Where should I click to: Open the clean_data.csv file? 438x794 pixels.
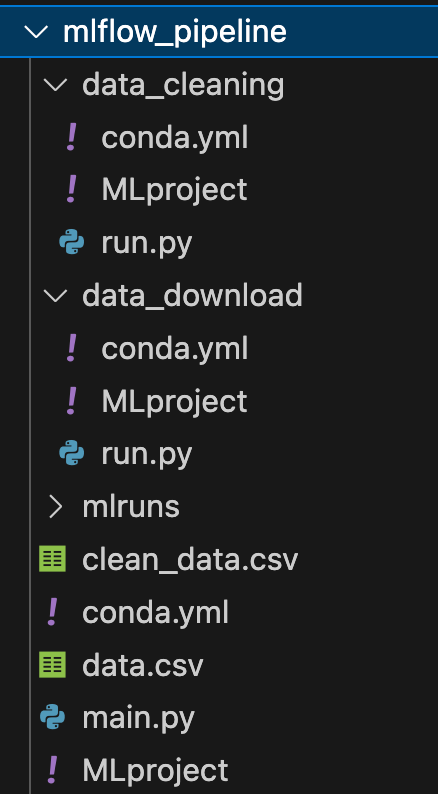190,560
